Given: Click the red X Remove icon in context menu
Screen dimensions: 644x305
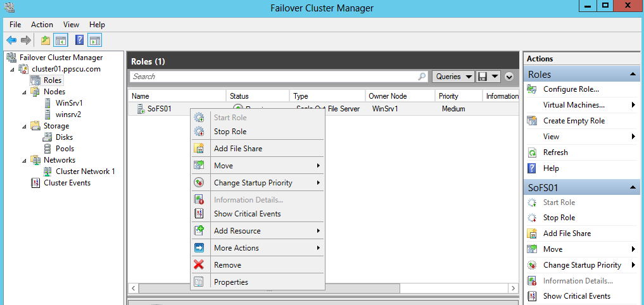Looking at the screenshot, I should (x=199, y=265).
